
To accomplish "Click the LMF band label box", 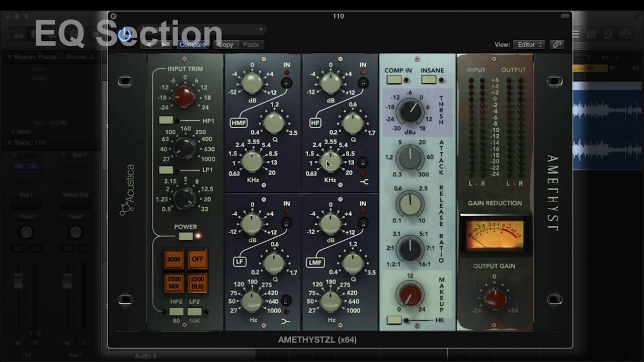I will click(x=316, y=262).
